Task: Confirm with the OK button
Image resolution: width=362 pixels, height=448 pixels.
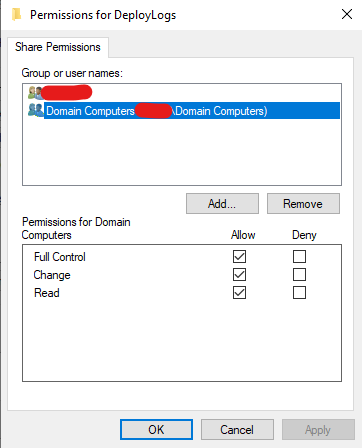Action: click(x=156, y=429)
